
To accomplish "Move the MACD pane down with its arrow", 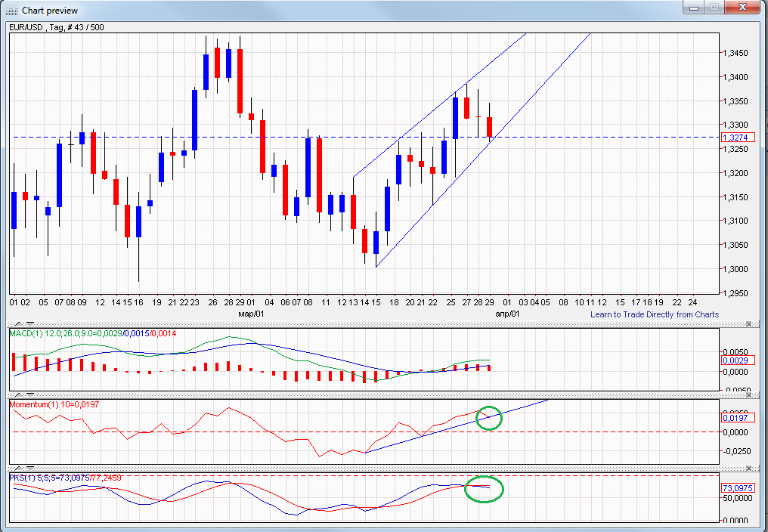I will (x=30, y=323).
